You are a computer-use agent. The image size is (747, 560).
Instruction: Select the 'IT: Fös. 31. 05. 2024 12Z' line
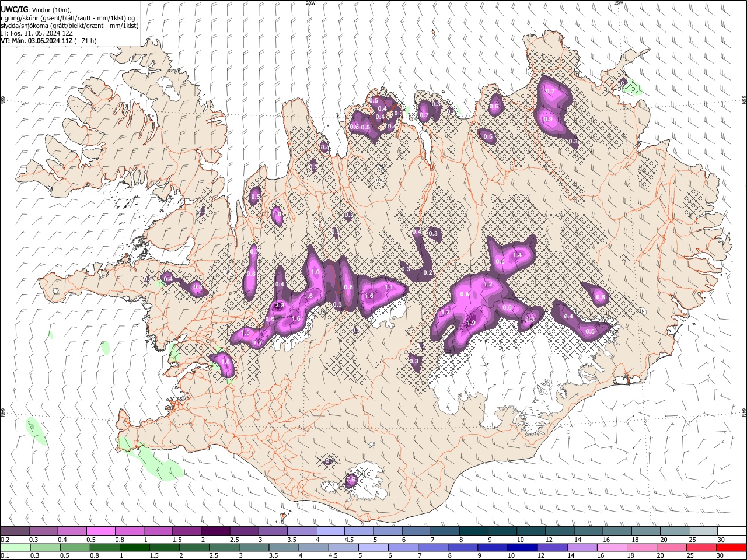(37, 33)
